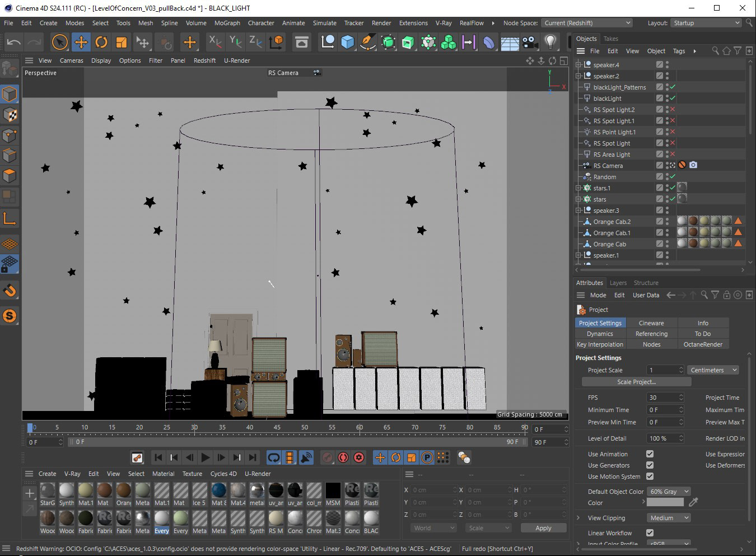756x556 pixels.
Task: Open the Render menu
Action: pos(381,23)
